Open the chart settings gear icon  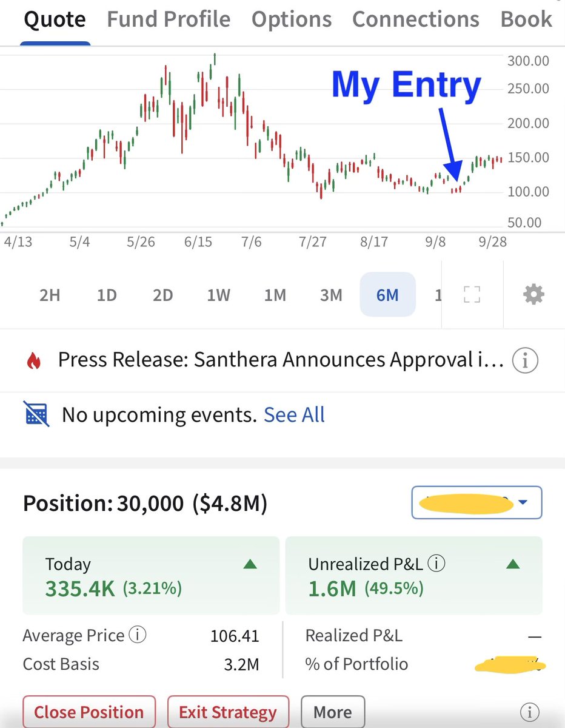(x=533, y=295)
